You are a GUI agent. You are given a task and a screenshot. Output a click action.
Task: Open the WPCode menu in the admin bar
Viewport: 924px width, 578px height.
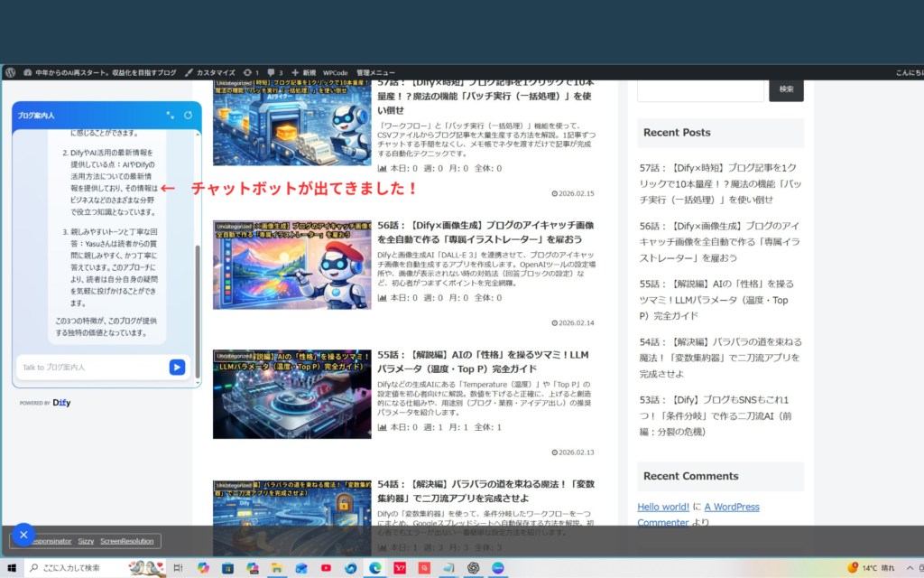(336, 72)
